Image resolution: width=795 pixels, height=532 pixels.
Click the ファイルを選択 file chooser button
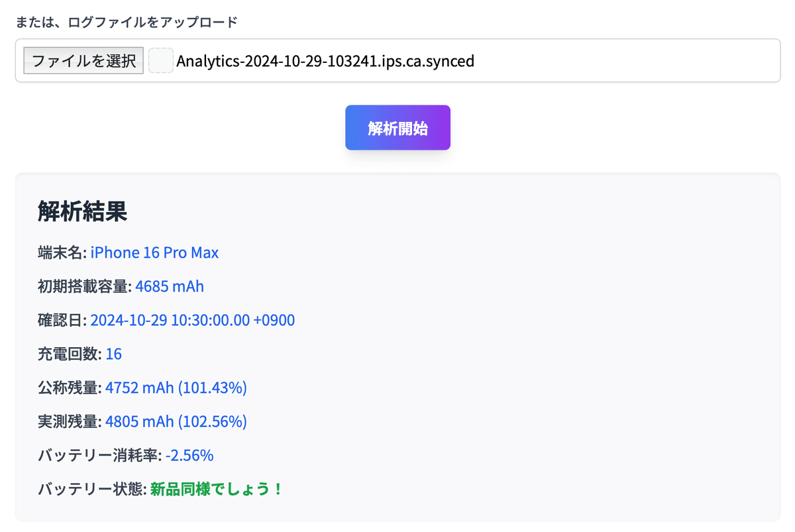[83, 61]
